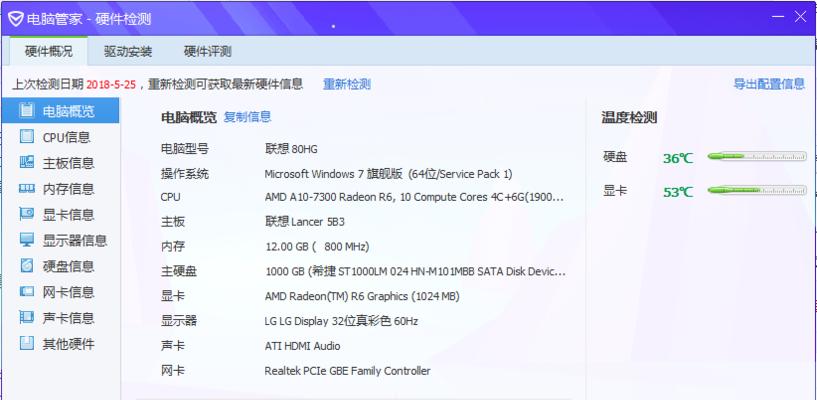Click the 显卡 temperature bar

coord(757,190)
